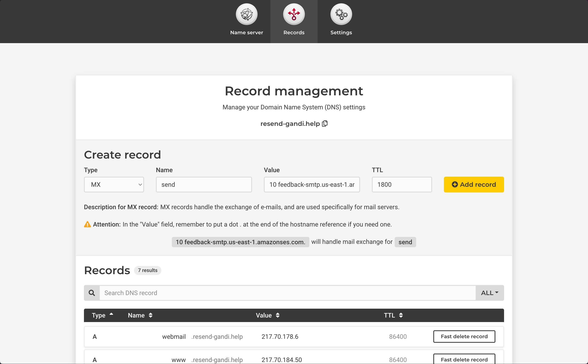This screenshot has width=588, height=364.
Task: Click the Search DNS record field
Action: click(287, 293)
